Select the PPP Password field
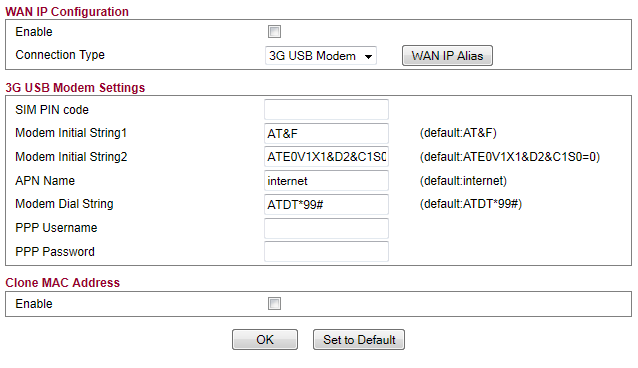Image resolution: width=638 pixels, height=368 pixels. 326,252
